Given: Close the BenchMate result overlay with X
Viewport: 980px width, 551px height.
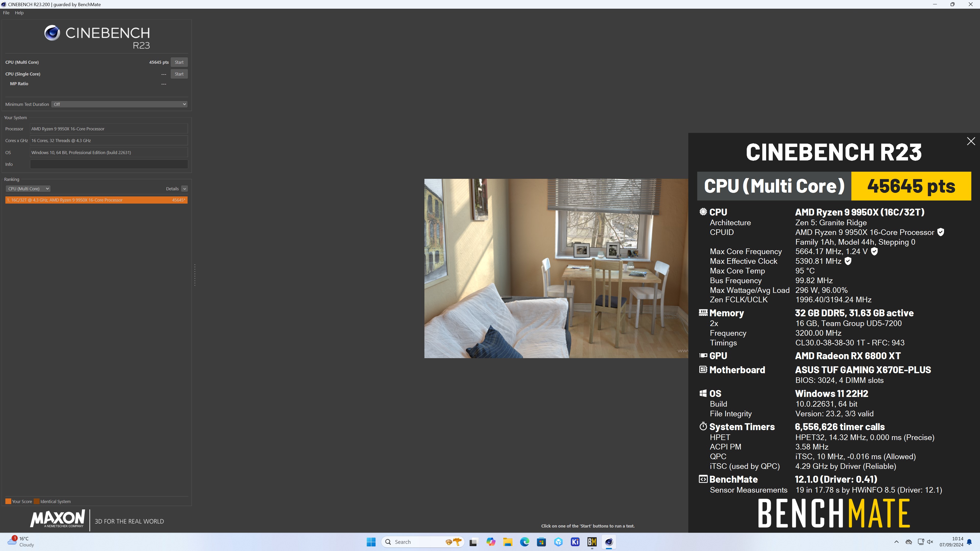Looking at the screenshot, I should pos(971,141).
